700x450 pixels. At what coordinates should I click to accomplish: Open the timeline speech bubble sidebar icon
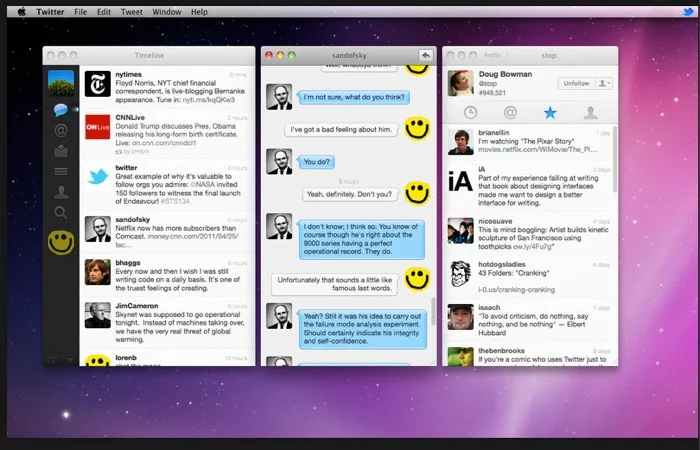(x=60, y=110)
